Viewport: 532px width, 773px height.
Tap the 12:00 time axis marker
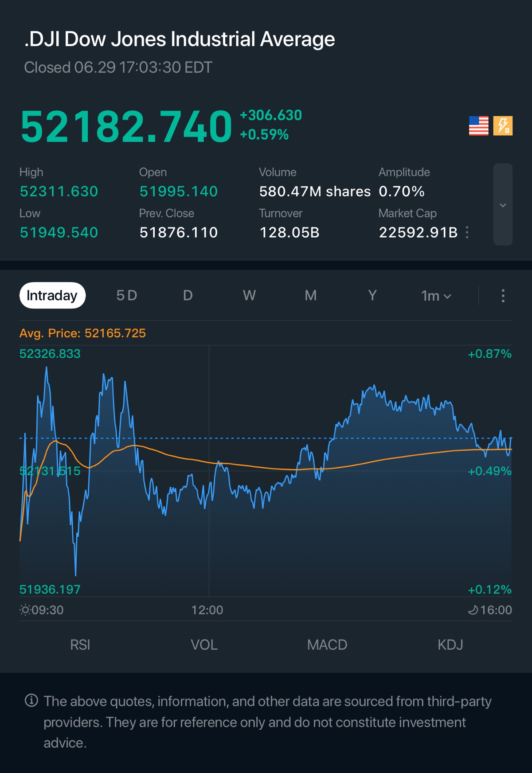click(x=207, y=610)
